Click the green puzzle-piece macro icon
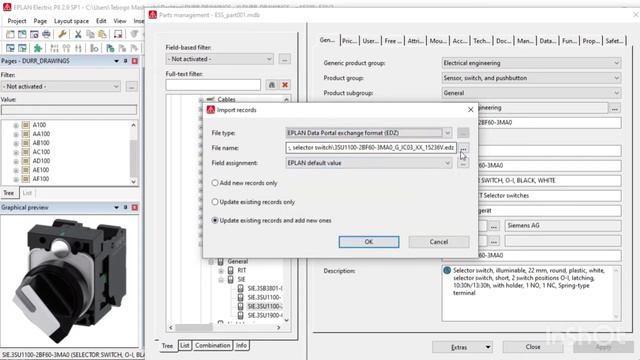The image size is (640, 360). 38,49
